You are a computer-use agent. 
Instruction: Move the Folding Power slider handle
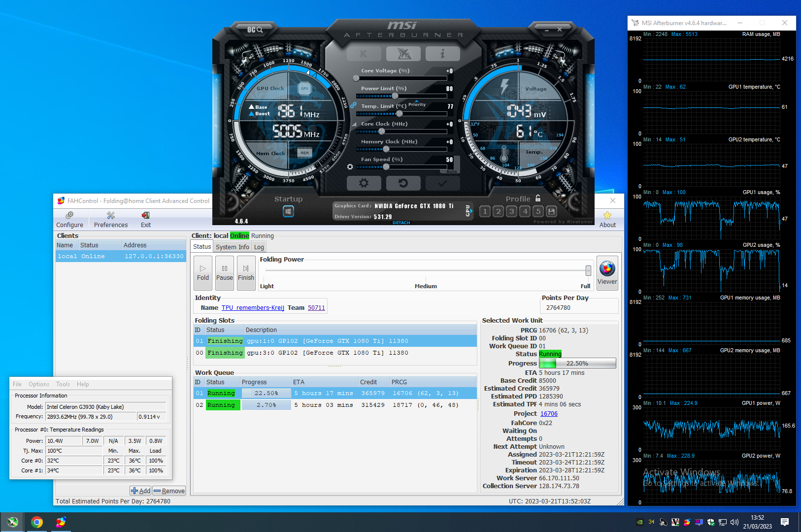(x=588, y=270)
